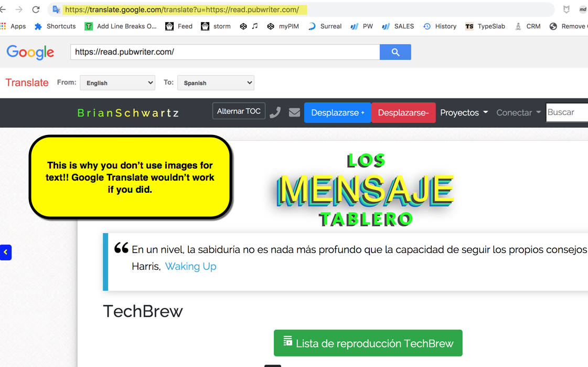Screen dimensions: 588x367
Task: Open the myPIM bookmark
Action: point(283,26)
